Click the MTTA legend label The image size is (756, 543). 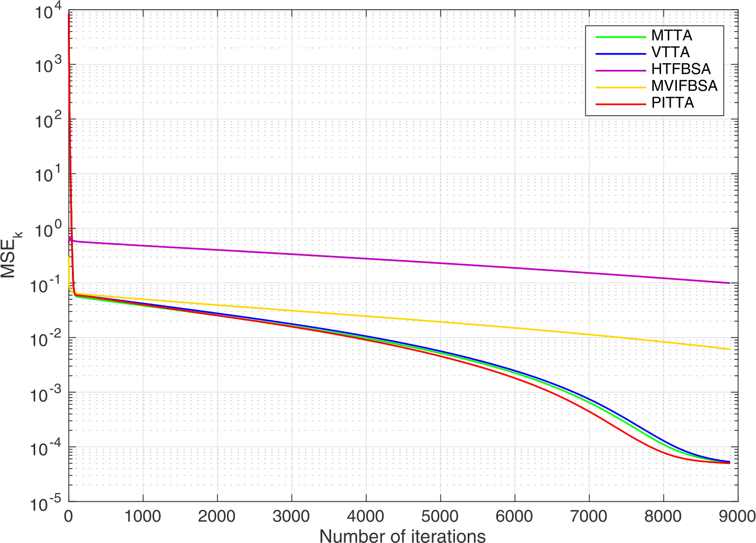tap(672, 36)
